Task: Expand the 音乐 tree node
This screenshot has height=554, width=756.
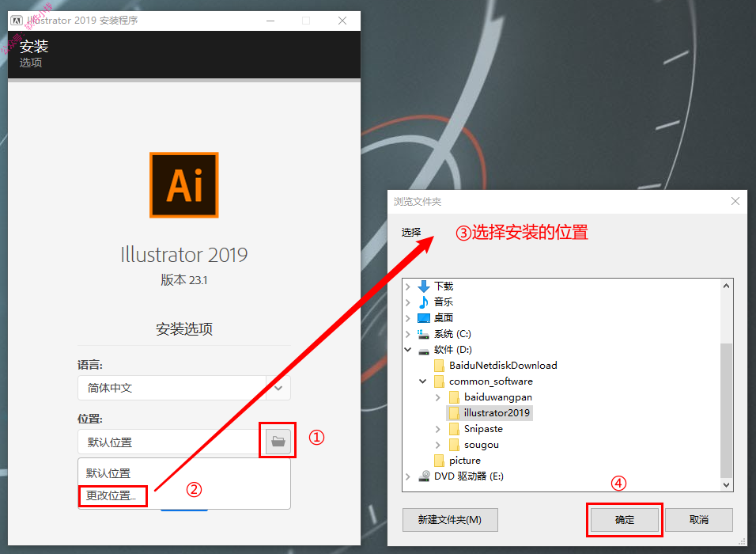Action: (x=408, y=302)
